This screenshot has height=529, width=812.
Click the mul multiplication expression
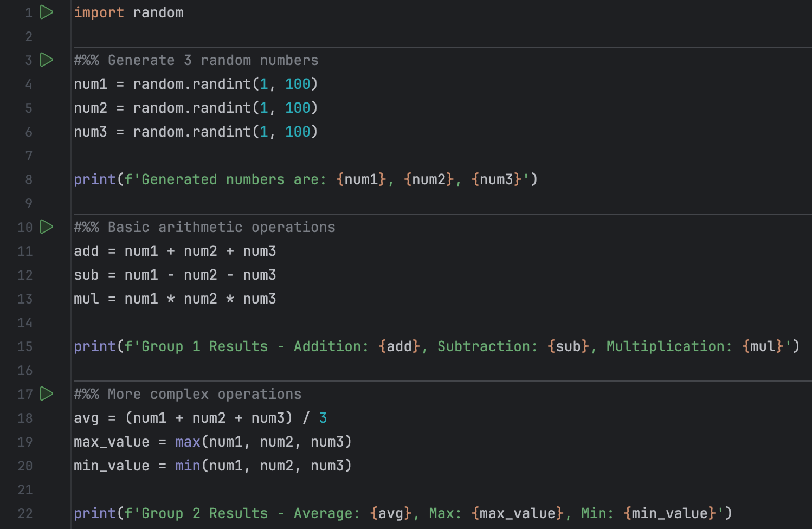tap(175, 299)
